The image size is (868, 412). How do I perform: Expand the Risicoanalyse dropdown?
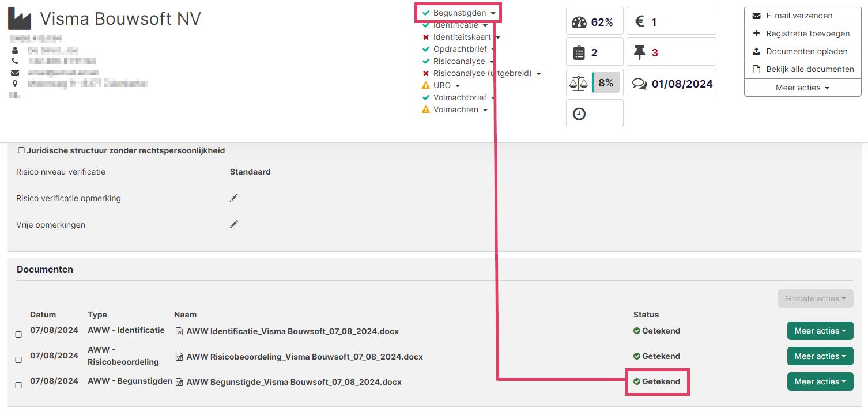(x=491, y=62)
